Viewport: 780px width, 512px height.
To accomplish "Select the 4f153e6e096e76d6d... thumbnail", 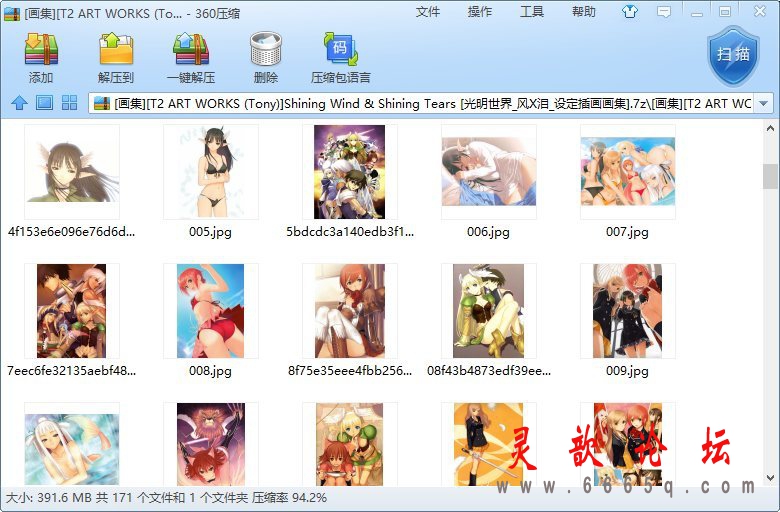I will coord(72,172).
